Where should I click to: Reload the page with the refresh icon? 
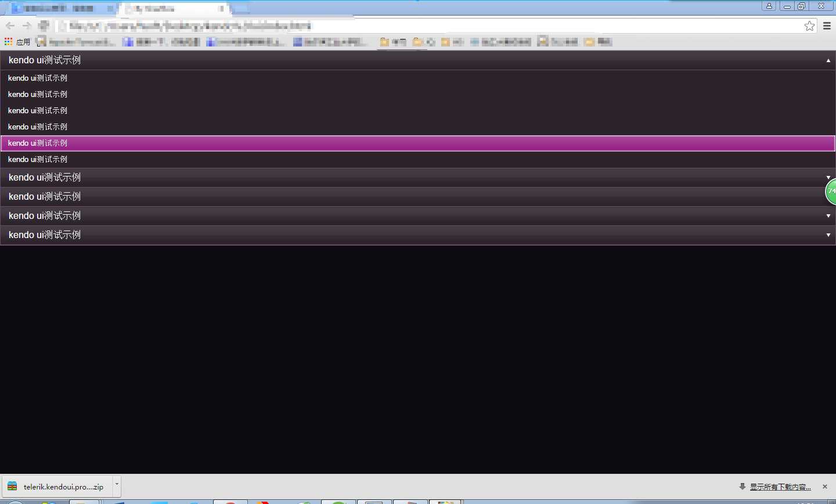(x=44, y=26)
